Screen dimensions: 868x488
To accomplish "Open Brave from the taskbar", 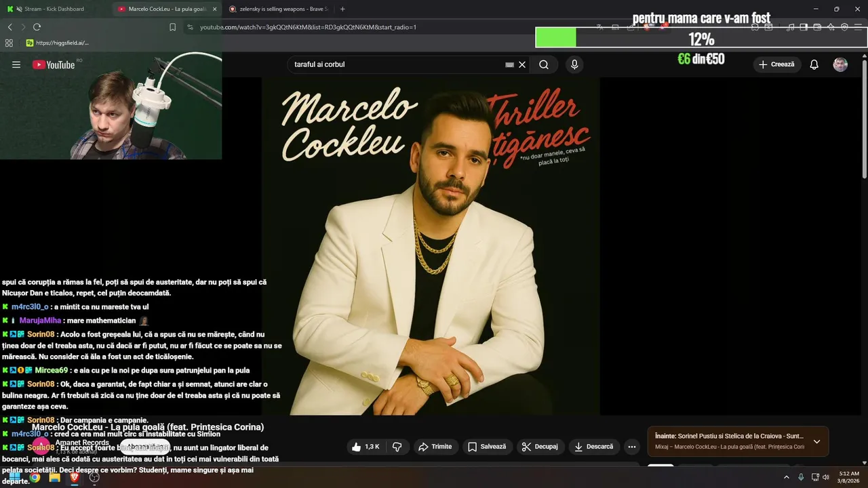I will pyautogui.click(x=75, y=477).
